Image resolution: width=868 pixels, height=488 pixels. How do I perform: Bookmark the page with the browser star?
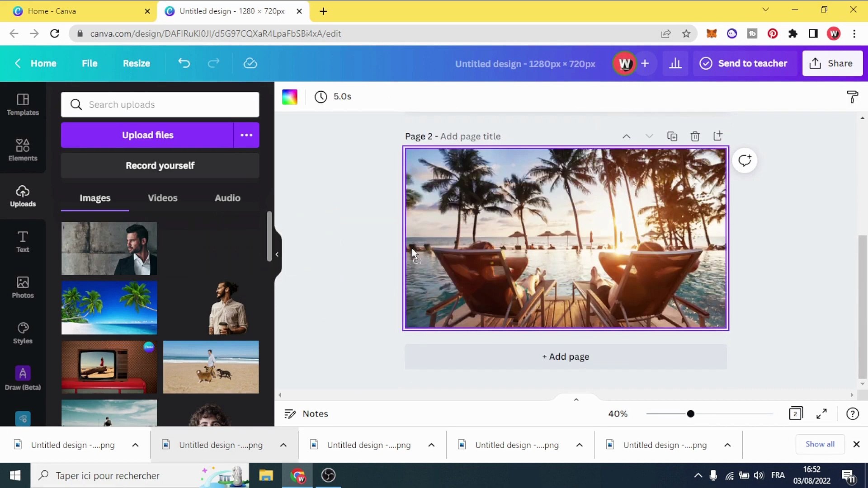click(686, 33)
